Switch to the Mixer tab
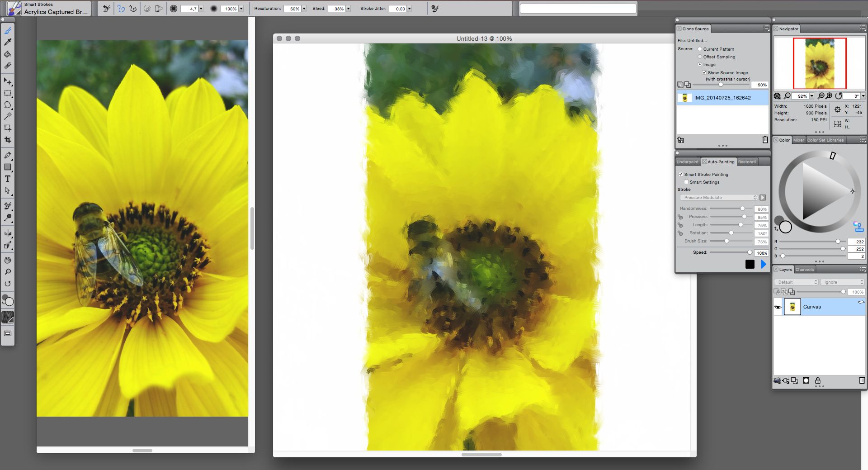This screenshot has height=470, width=868. tap(799, 140)
